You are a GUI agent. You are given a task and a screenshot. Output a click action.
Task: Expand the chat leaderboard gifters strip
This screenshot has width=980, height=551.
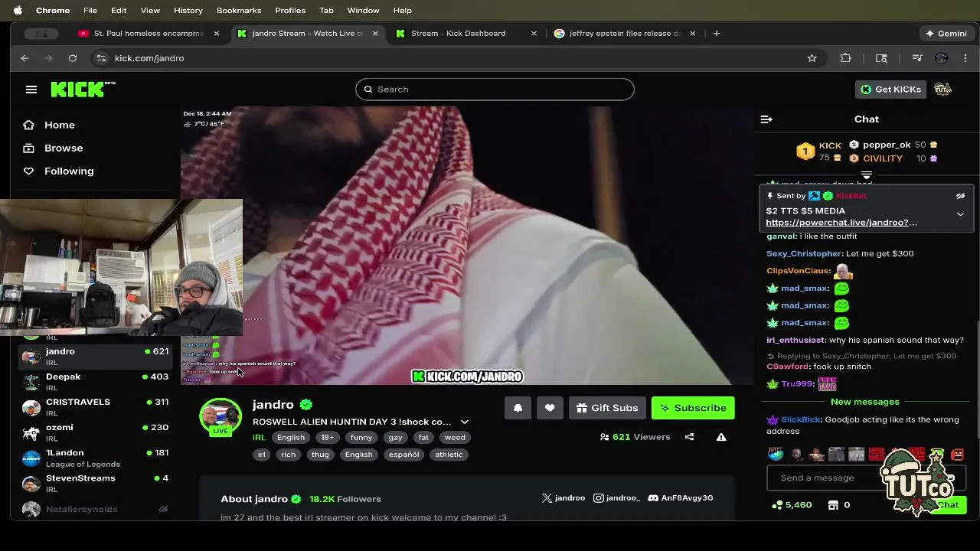click(x=866, y=174)
